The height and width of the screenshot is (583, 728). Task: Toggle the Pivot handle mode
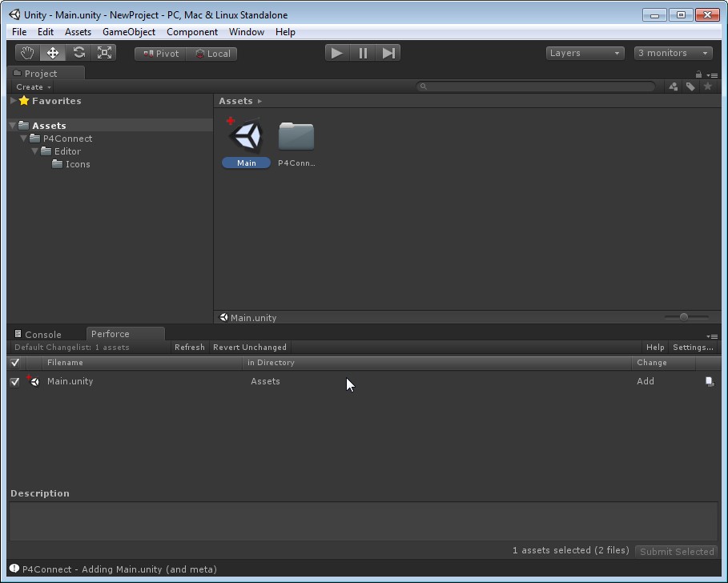161,54
